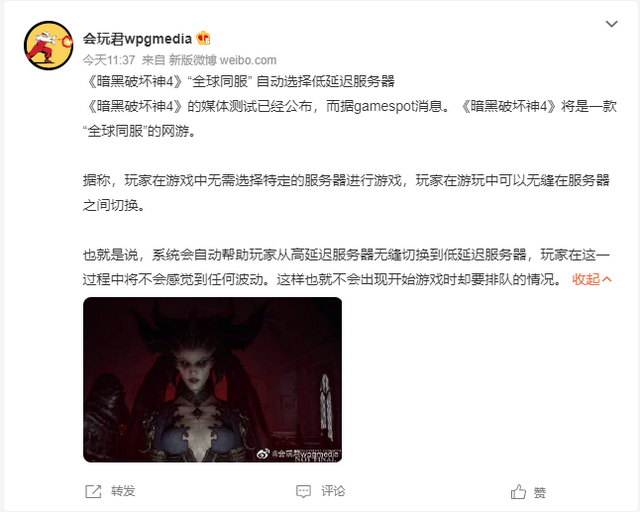This screenshot has height=512, width=640.
Task: Select the 转发 label
Action: click(x=123, y=491)
